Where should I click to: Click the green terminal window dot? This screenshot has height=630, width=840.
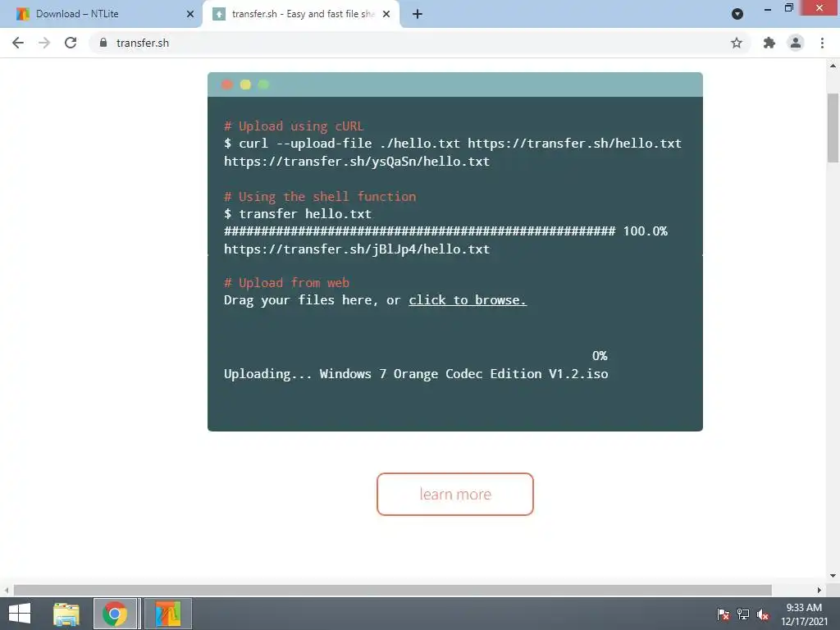click(263, 84)
